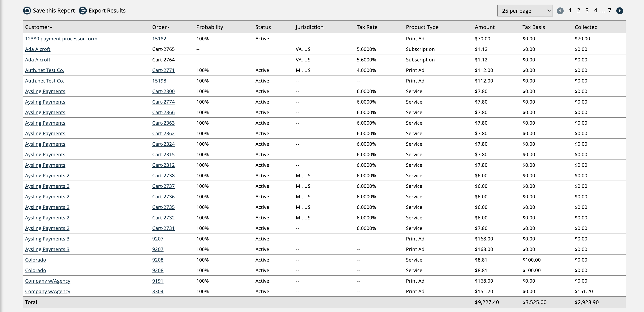Open order Cart-2771 link
The image size is (644, 312).
coord(163,70)
